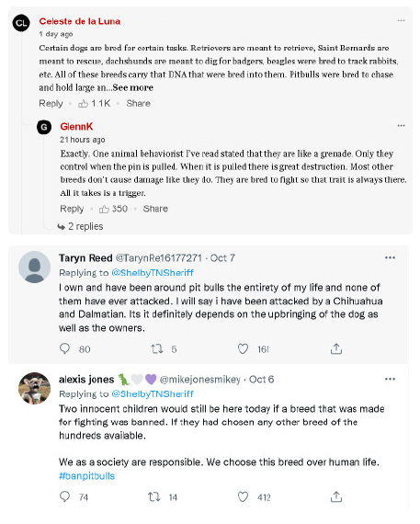Open #banpitbulls hashtag

87,476
